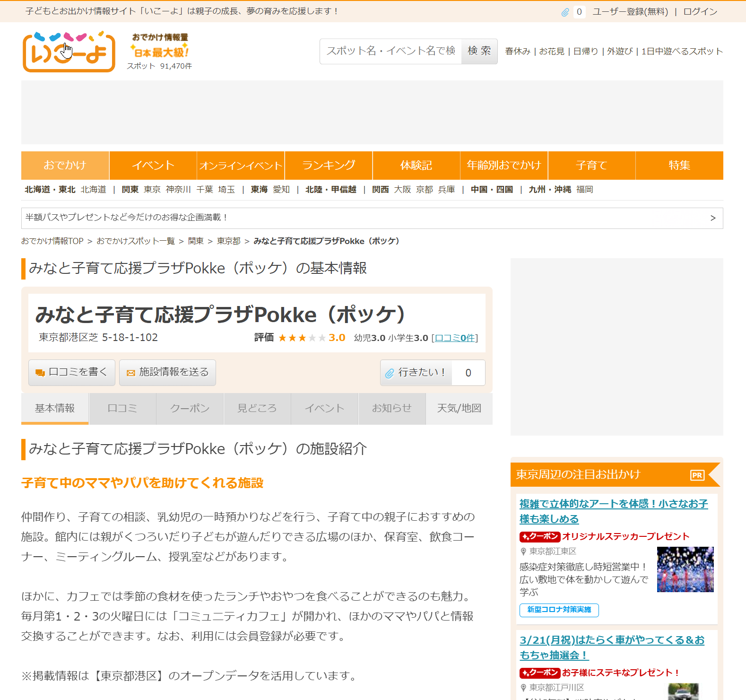Open the 兵庫 prefecture link

446,190
